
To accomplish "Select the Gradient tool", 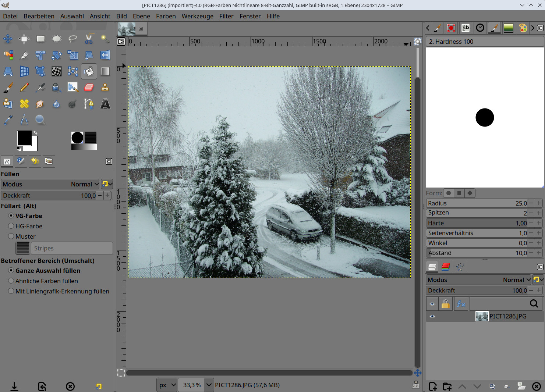I will (105, 71).
